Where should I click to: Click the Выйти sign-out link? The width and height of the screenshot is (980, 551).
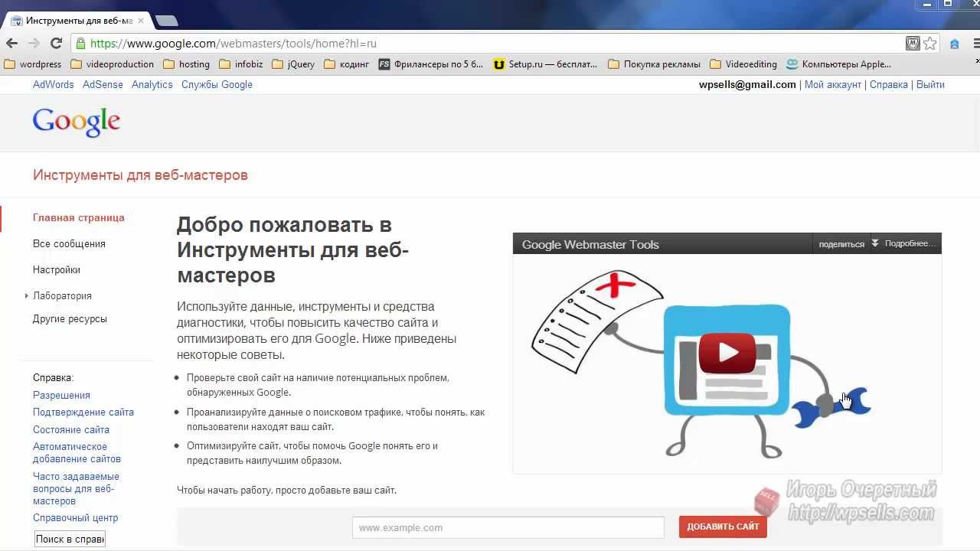click(930, 84)
